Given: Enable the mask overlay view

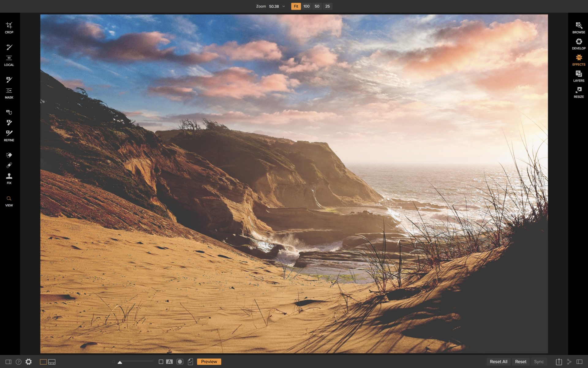Looking at the screenshot, I should click(180, 362).
